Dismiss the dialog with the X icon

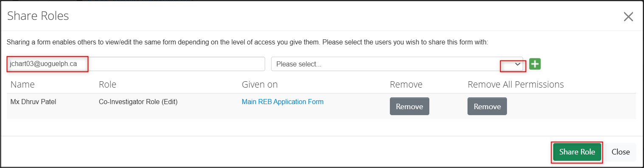[x=628, y=17]
